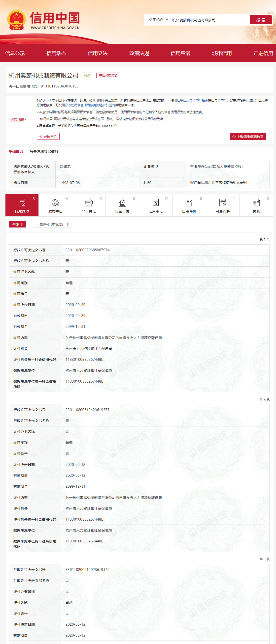Click the 存续 status tag
The width and height of the screenshot is (276, 644).
point(87,75)
